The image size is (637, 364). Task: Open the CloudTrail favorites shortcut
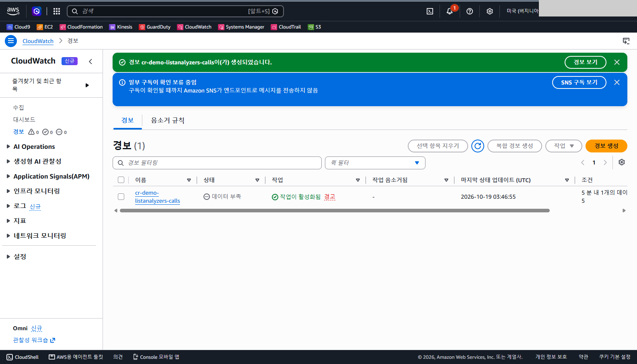(x=286, y=27)
